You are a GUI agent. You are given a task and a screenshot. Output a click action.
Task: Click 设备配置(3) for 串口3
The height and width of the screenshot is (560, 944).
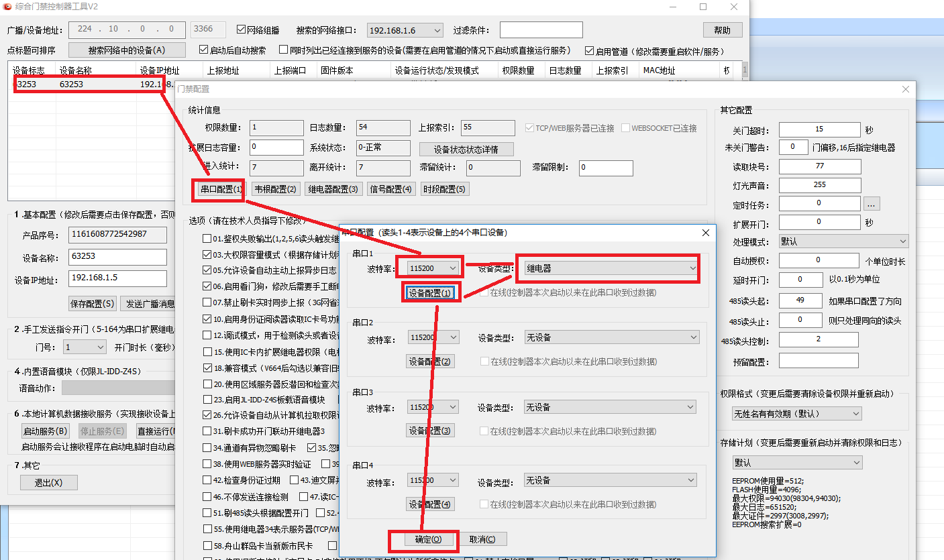click(x=431, y=431)
